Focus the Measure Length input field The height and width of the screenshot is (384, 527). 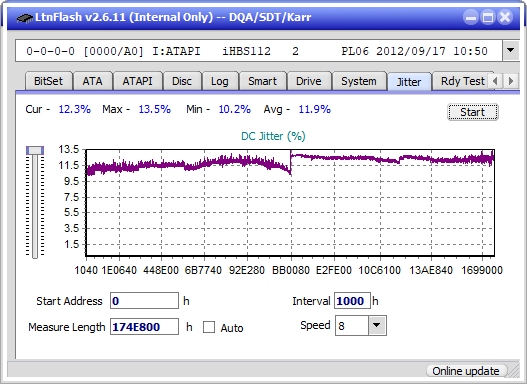[x=145, y=327]
